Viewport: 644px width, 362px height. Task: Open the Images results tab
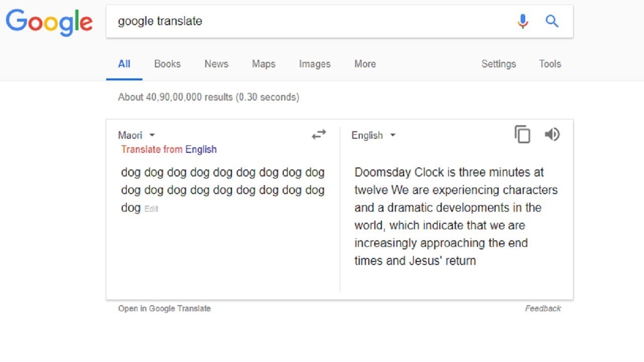[x=314, y=64]
